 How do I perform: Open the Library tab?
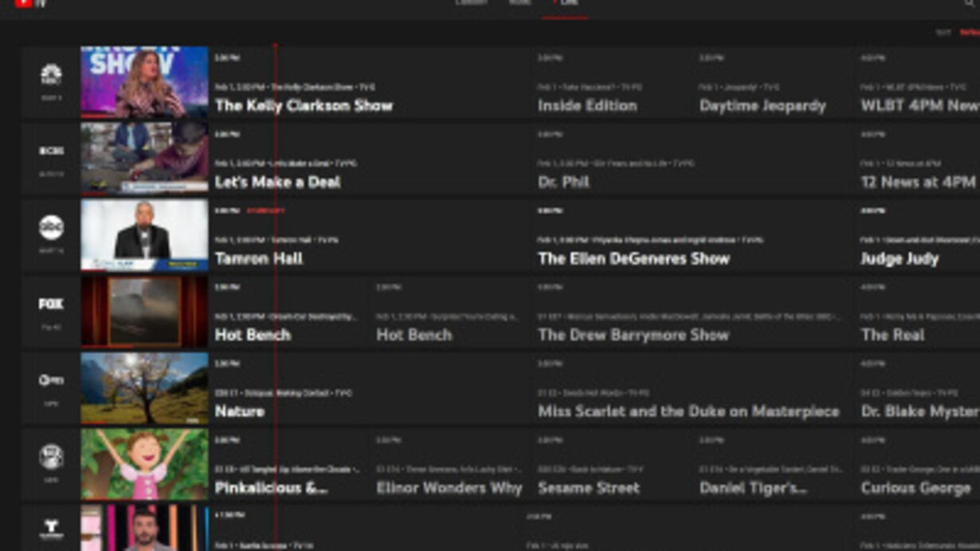[x=471, y=4]
